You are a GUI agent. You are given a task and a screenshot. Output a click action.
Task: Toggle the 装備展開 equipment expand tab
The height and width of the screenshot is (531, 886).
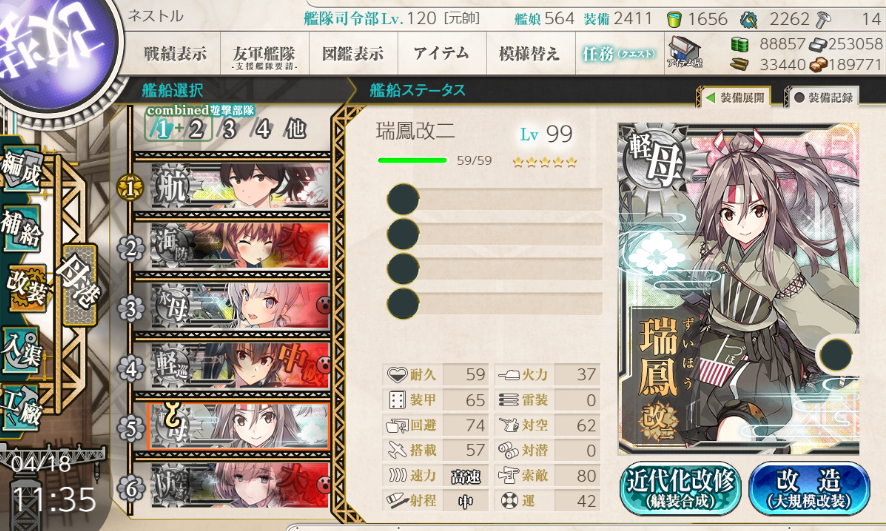tap(735, 97)
